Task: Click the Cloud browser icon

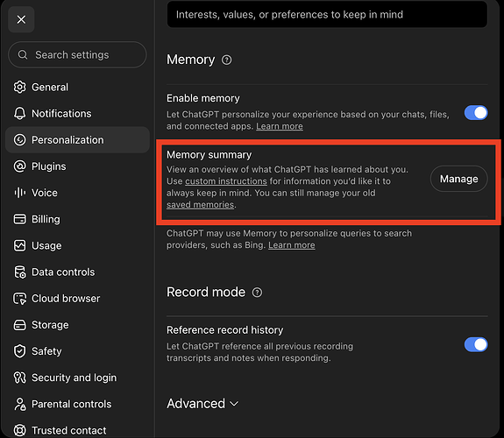Action: [19, 299]
